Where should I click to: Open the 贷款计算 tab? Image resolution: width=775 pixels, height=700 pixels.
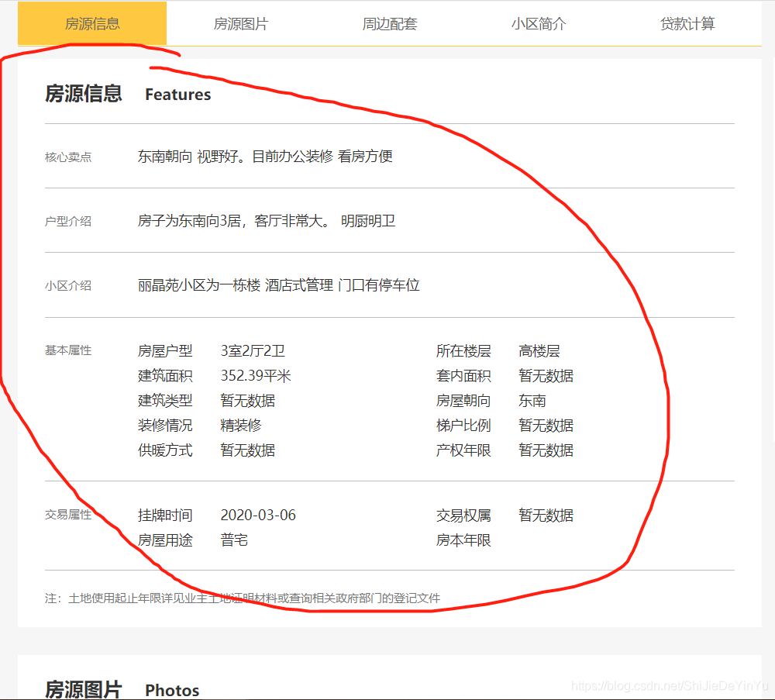687,24
